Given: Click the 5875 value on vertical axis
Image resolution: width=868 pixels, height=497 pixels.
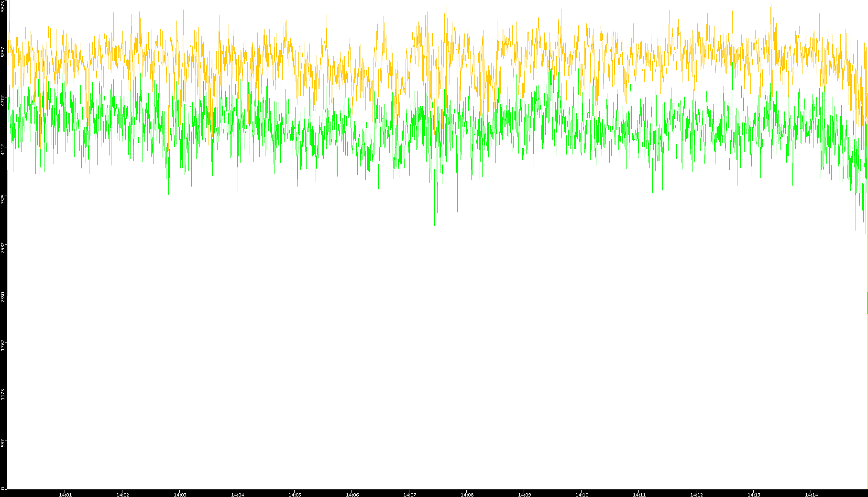Looking at the screenshot, I should click(3, 6).
